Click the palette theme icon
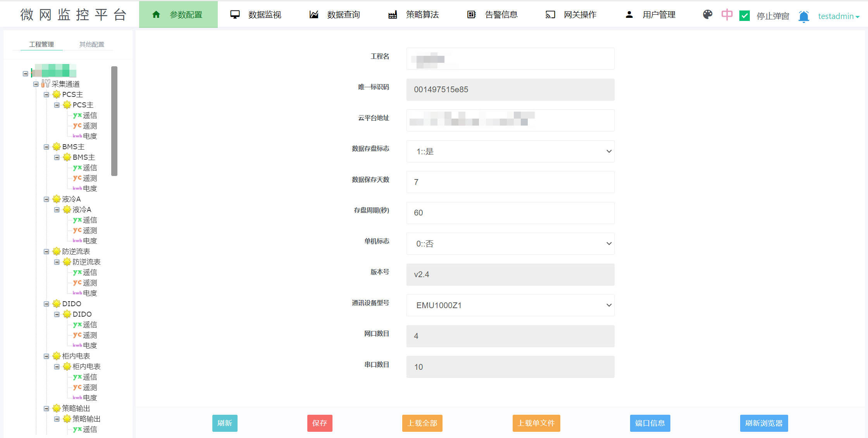 coord(708,15)
